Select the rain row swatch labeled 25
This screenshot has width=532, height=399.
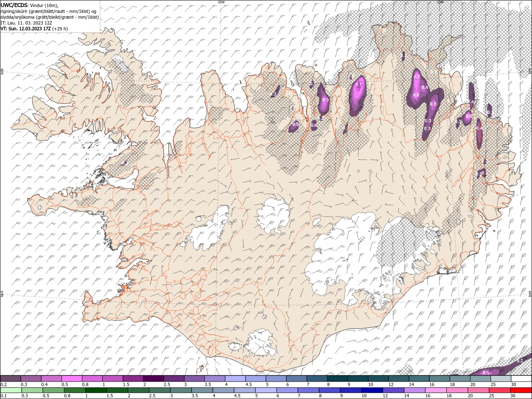pyautogui.click(x=500, y=390)
